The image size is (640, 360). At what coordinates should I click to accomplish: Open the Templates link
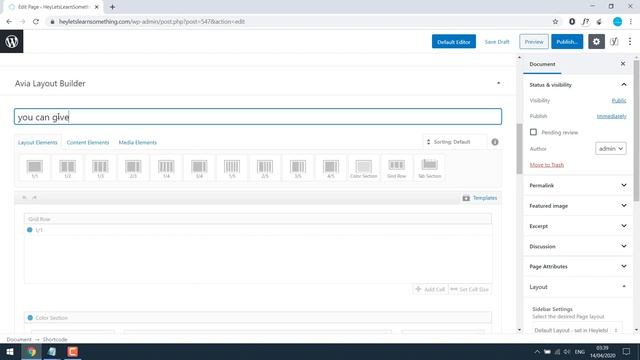[480, 198]
